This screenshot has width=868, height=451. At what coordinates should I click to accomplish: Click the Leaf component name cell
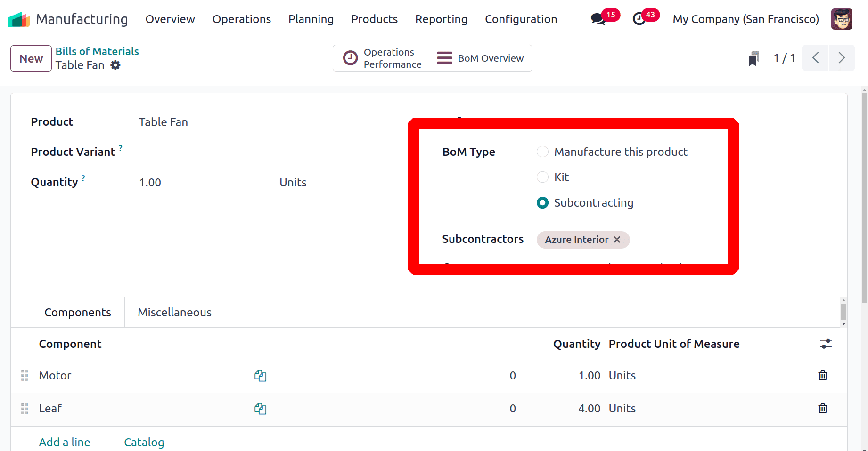click(x=50, y=409)
